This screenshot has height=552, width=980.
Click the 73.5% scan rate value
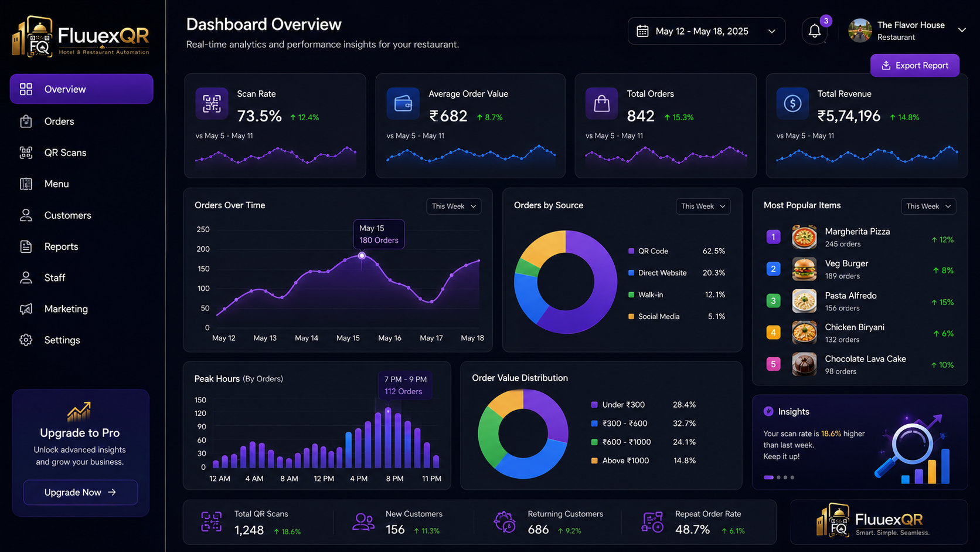click(x=259, y=116)
